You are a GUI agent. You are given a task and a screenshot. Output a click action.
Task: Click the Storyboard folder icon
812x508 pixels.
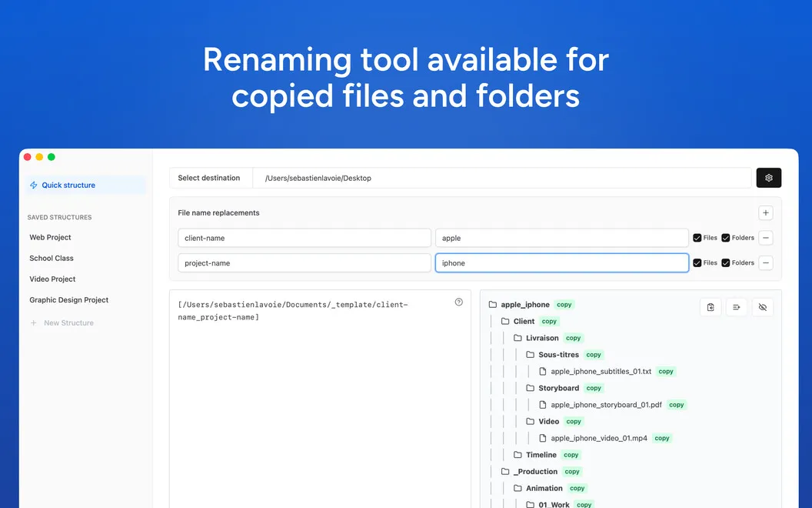pos(530,388)
